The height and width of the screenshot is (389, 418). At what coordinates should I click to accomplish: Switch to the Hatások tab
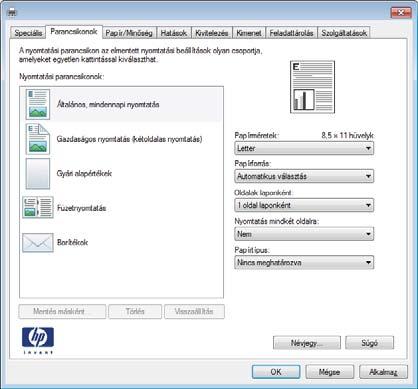[174, 33]
